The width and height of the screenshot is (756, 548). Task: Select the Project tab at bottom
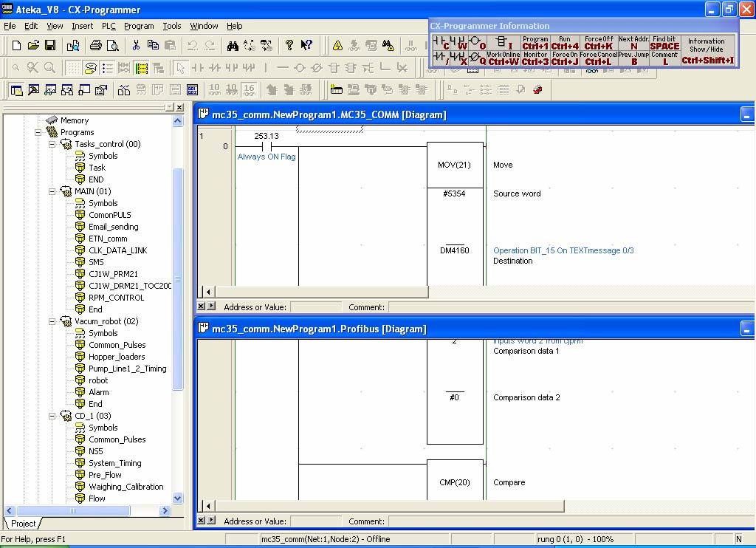pos(23,524)
